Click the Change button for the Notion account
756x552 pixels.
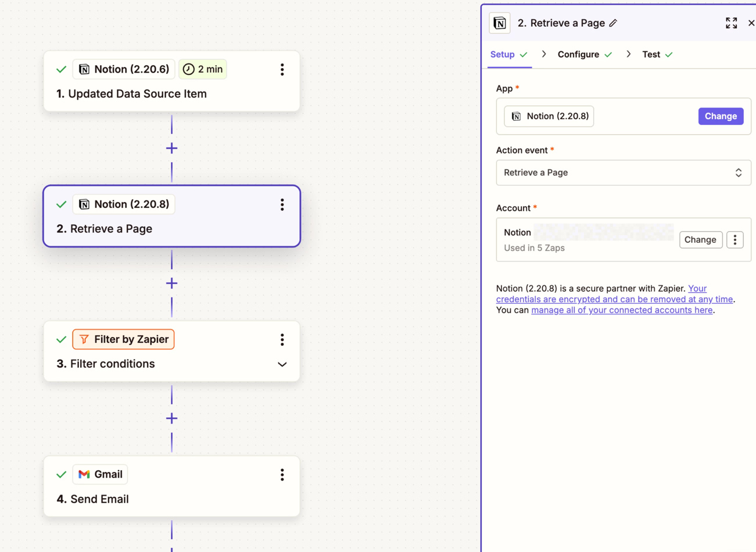click(x=700, y=240)
